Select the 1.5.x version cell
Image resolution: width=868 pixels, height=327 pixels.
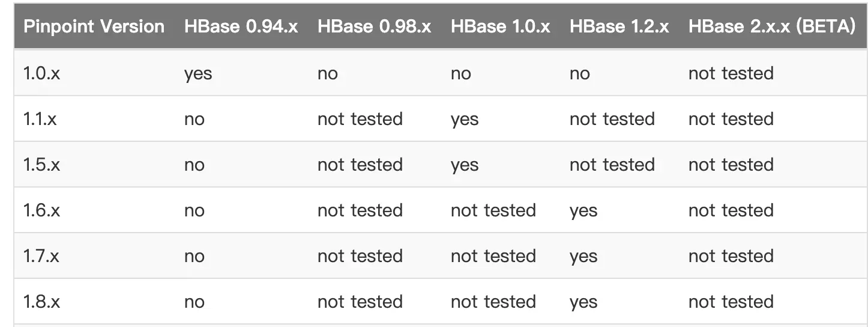(x=41, y=165)
